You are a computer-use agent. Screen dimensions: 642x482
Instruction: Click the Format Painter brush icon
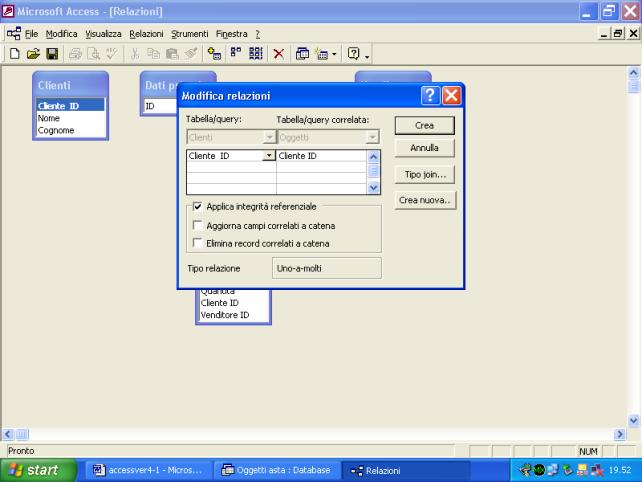[191, 54]
